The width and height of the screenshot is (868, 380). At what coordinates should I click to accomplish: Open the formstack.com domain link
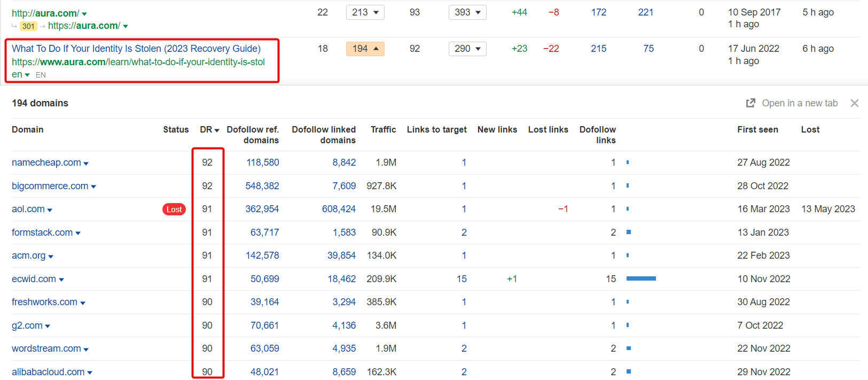click(42, 232)
